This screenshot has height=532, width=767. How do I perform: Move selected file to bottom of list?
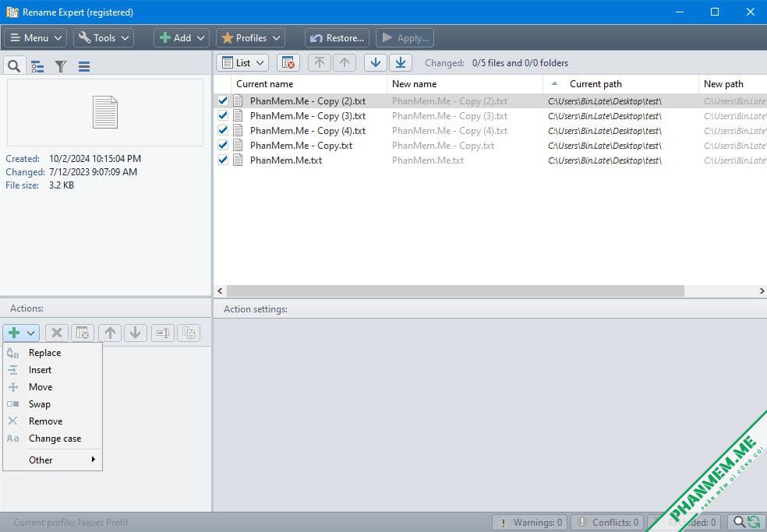(401, 62)
